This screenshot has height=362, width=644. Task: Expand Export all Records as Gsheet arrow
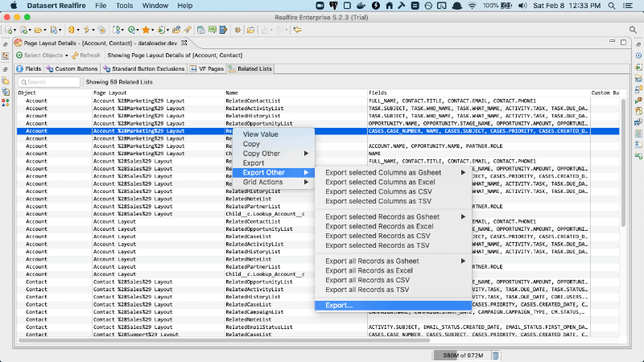463,261
